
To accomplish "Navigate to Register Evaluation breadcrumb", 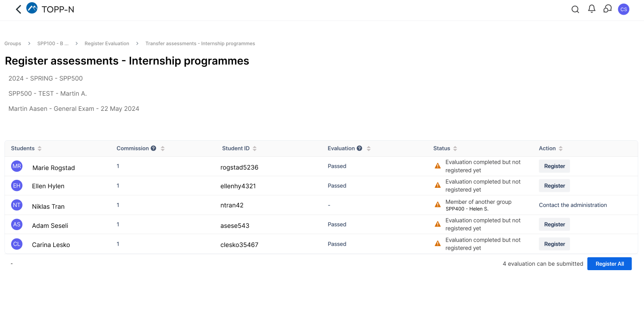I will point(107,44).
